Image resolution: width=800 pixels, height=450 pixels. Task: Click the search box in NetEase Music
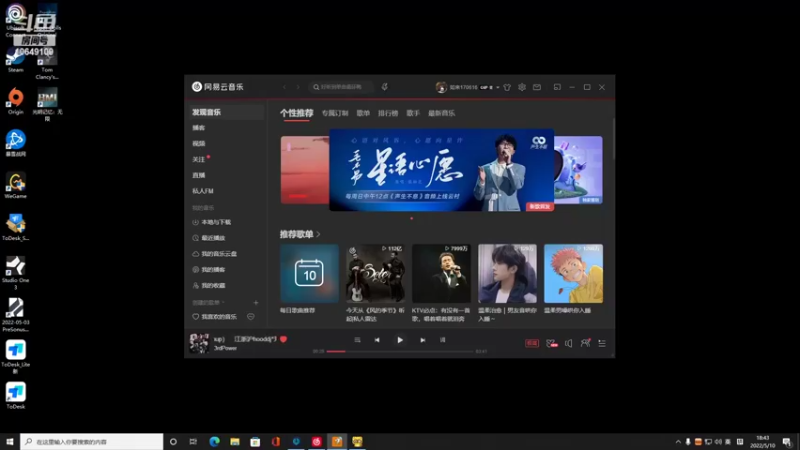click(x=341, y=87)
